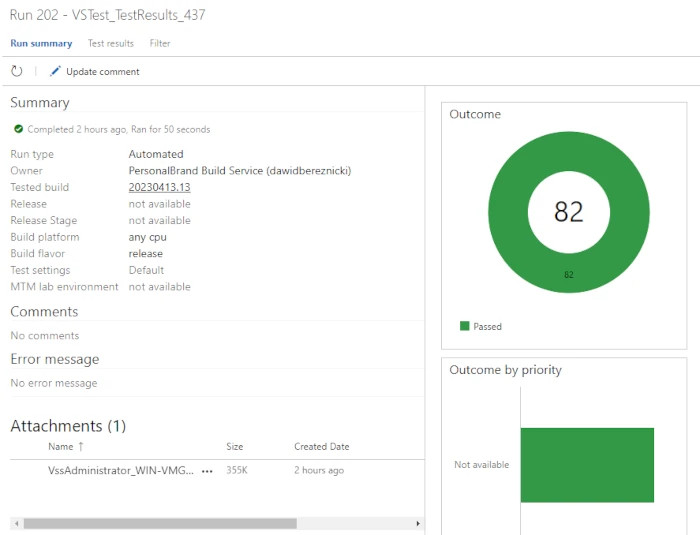Click the Build flavor field label

[x=38, y=254]
